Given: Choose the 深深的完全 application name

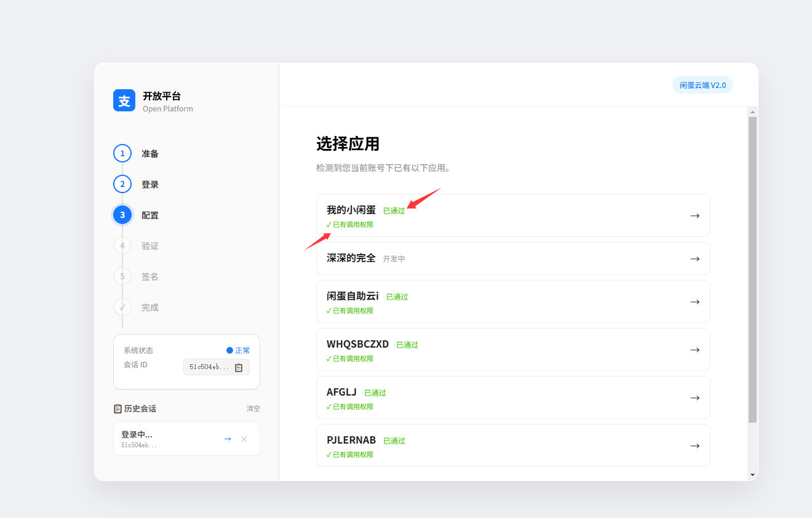Looking at the screenshot, I should pos(351,258).
